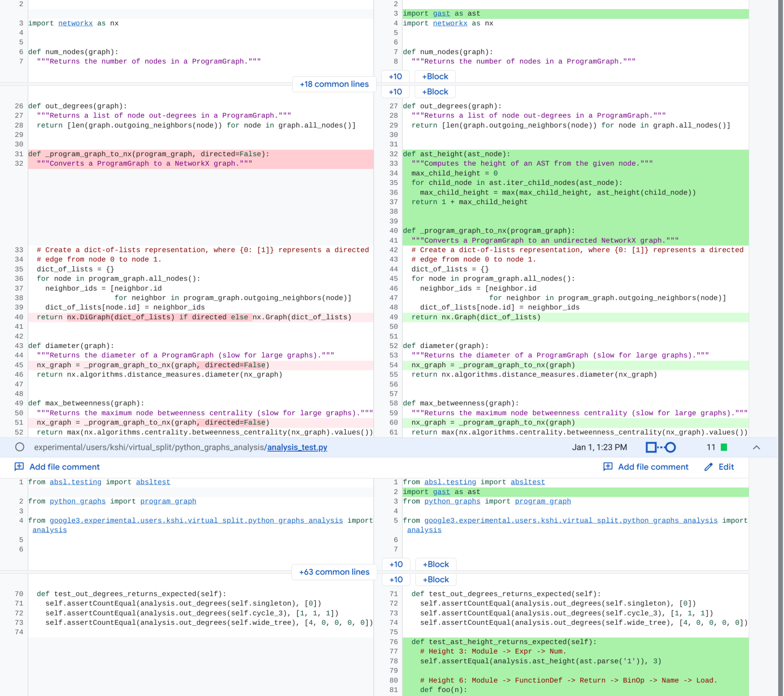Click +Block just above the +63 common lines row
784x696 pixels.
pyautogui.click(x=436, y=564)
